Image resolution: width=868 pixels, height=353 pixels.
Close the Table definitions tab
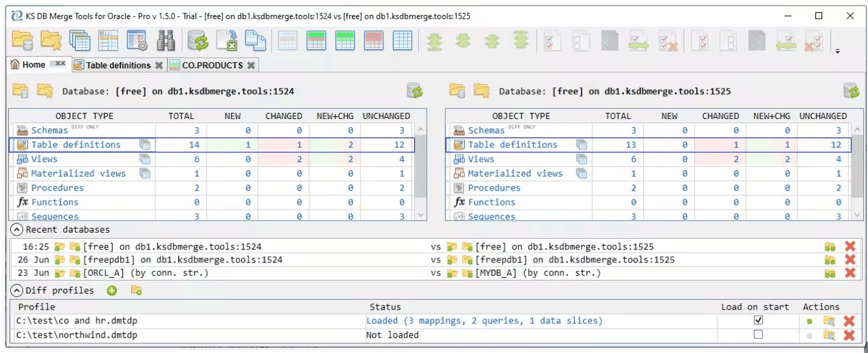pos(159,66)
